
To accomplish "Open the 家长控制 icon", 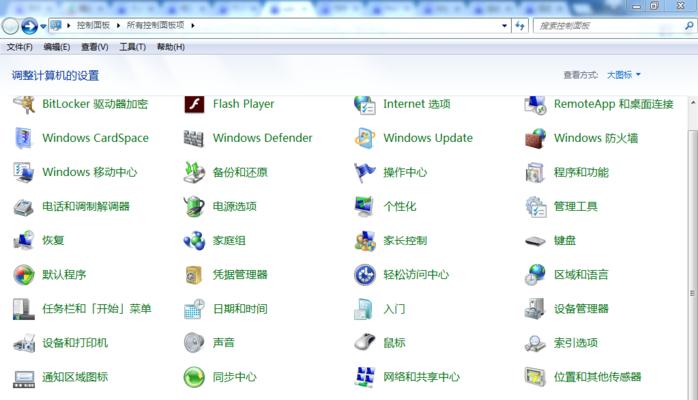I will pyautogui.click(x=365, y=240).
